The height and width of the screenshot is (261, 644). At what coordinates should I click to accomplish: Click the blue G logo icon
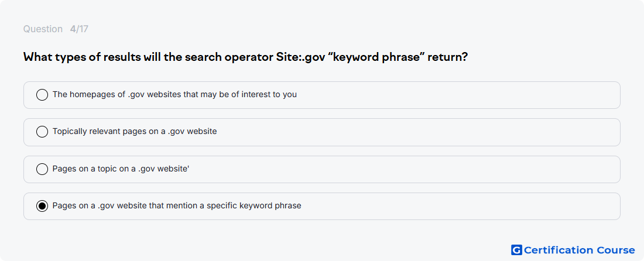[x=516, y=250]
